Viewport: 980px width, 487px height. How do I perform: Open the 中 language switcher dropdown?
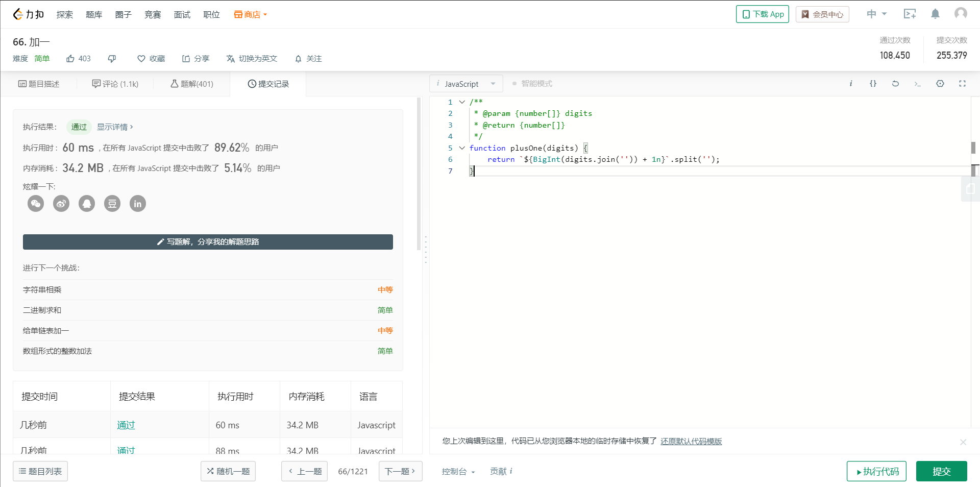877,14
